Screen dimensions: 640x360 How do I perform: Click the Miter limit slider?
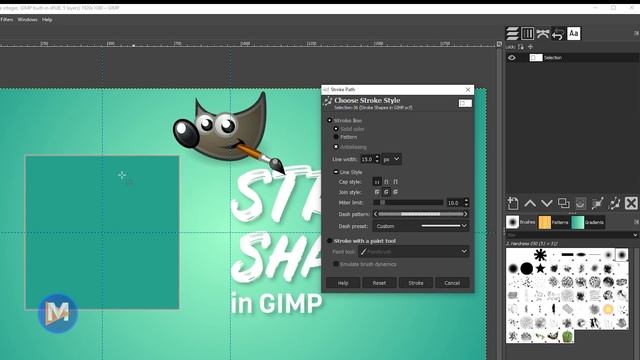[x=408, y=202]
